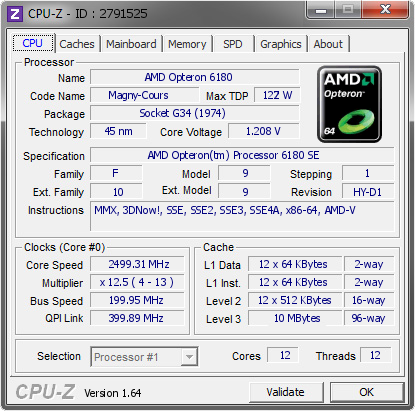Click the Threads count 12
The width and height of the screenshot is (415, 411).
coord(376,355)
